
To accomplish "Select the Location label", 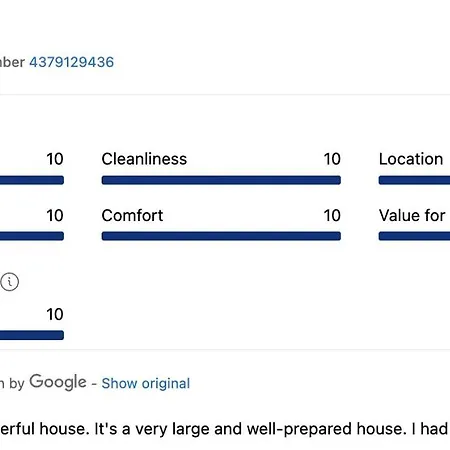I will 411,159.
